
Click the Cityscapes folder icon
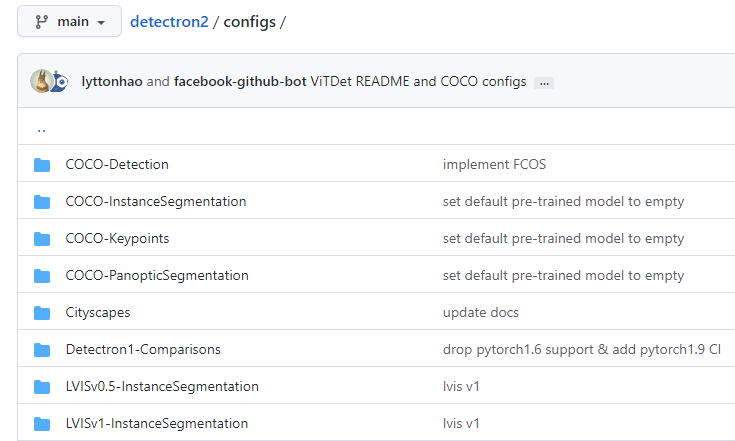click(42, 313)
